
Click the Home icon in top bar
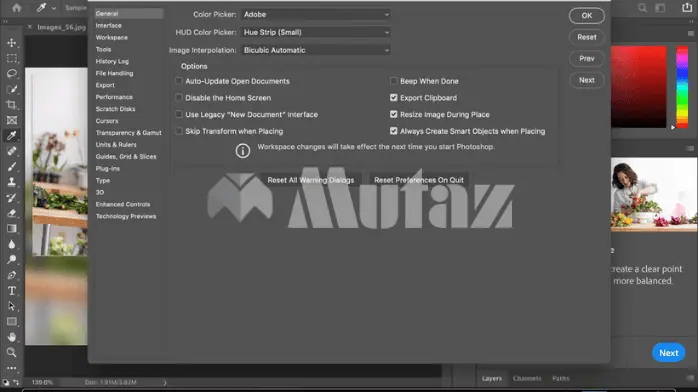(16, 8)
